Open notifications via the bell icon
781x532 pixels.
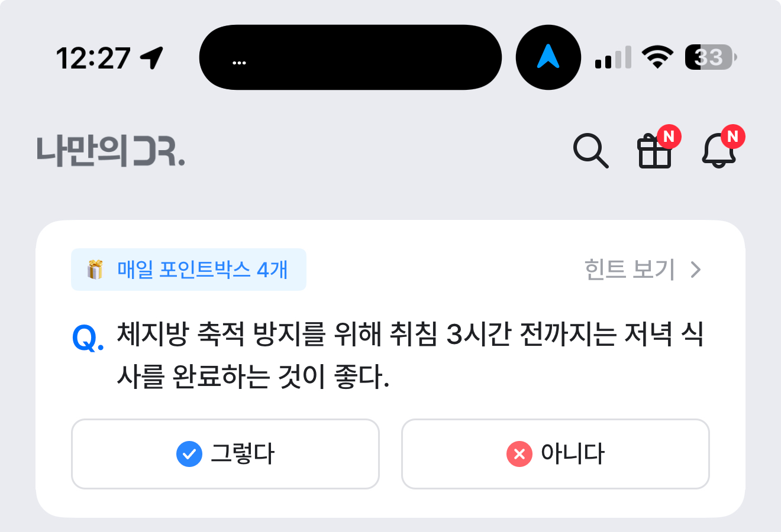pyautogui.click(x=719, y=151)
